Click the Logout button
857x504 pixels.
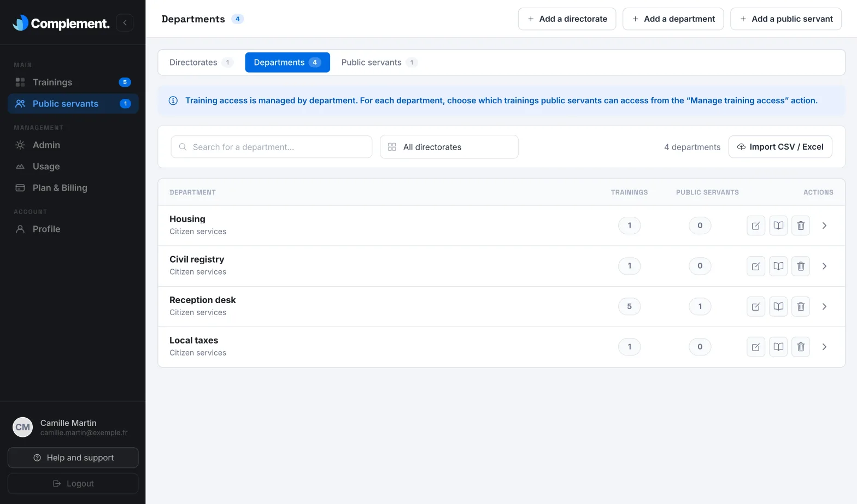click(x=73, y=483)
